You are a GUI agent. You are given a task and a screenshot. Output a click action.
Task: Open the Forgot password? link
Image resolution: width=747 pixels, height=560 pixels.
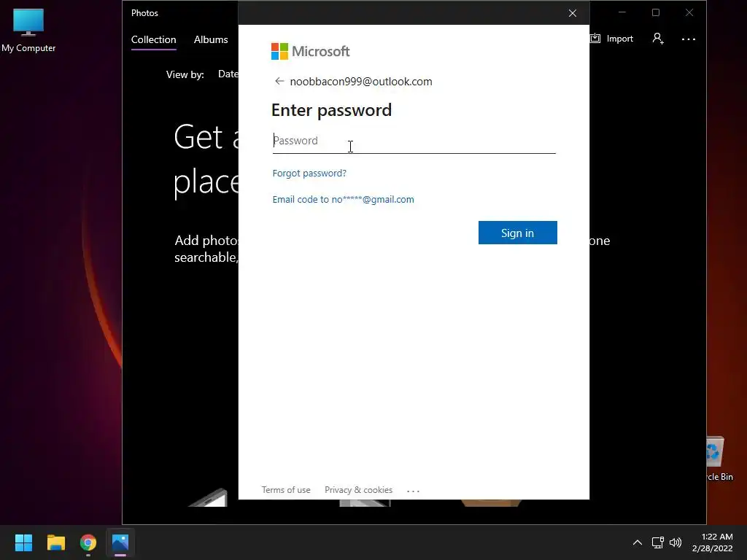tap(309, 174)
